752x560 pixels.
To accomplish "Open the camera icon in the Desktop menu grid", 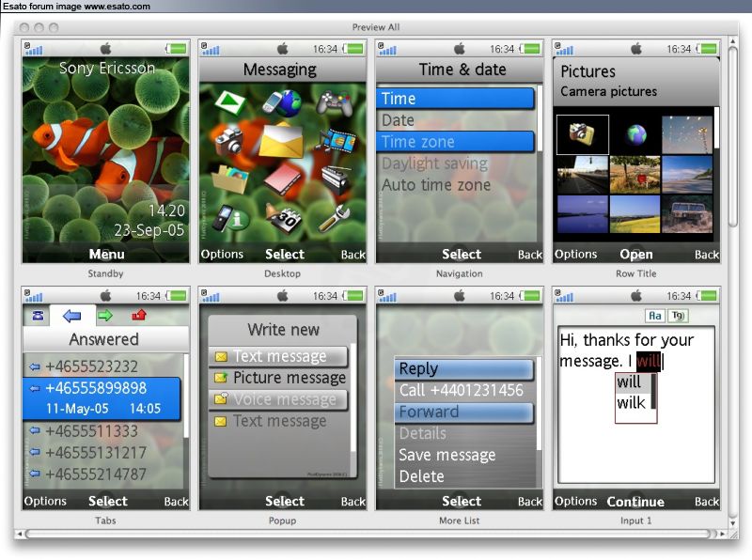I will pyautogui.click(x=229, y=141).
